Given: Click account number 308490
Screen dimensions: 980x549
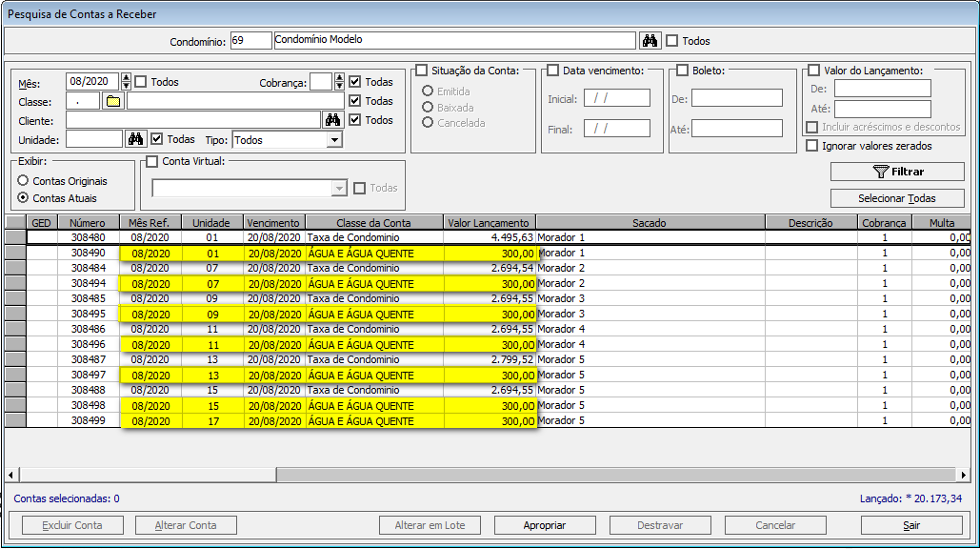Looking at the screenshot, I should tap(88, 253).
